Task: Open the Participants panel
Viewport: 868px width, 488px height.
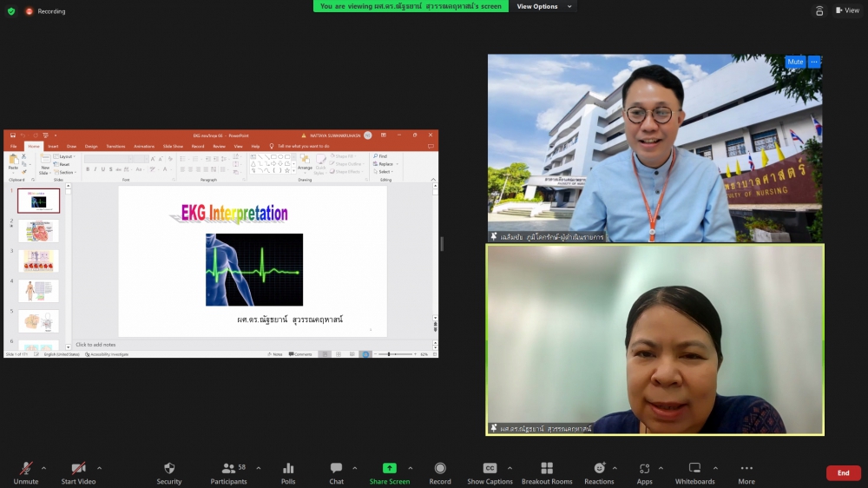Action: pyautogui.click(x=228, y=469)
